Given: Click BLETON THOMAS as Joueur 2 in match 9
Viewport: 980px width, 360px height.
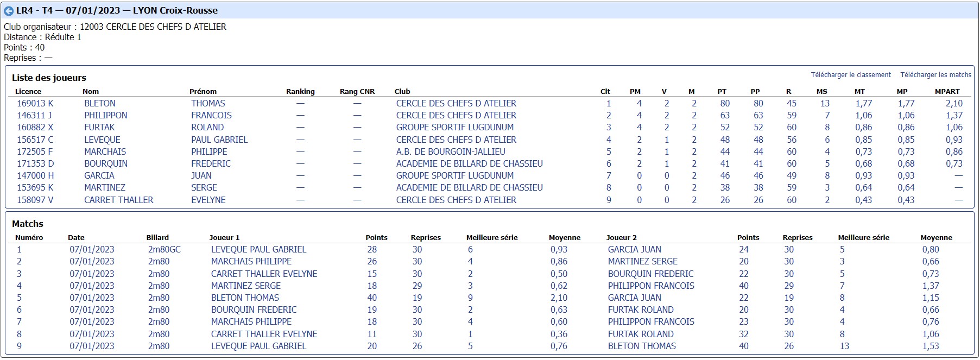Looking at the screenshot, I should pyautogui.click(x=642, y=346).
